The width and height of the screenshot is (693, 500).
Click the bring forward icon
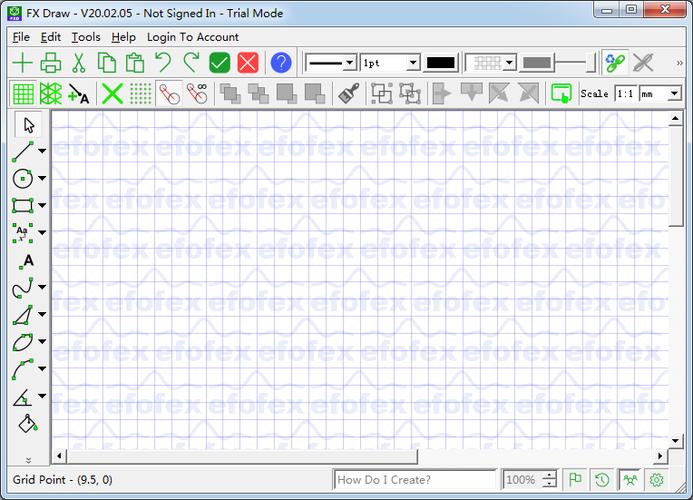(x=259, y=94)
